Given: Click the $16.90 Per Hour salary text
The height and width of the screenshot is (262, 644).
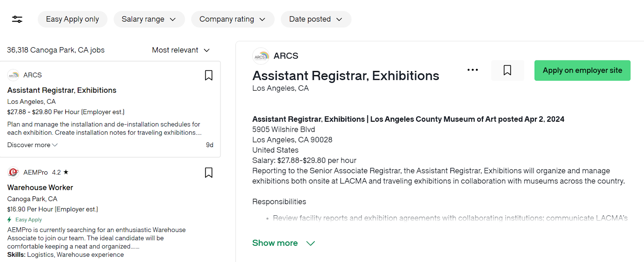Looking at the screenshot, I should (x=53, y=209).
